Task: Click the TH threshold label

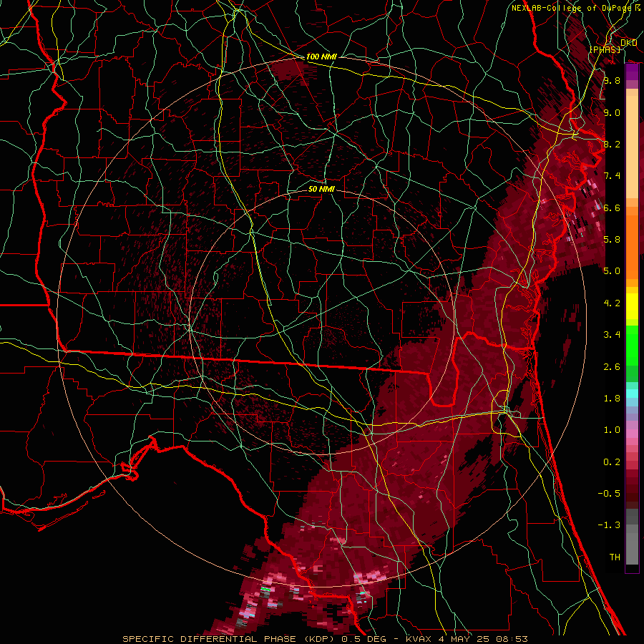Action: click(615, 557)
